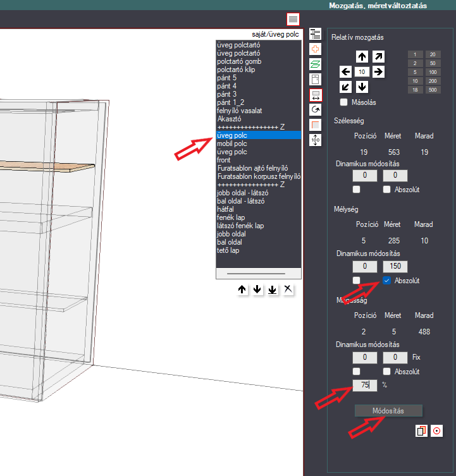Open the 100 height spacing tool
Viewport: 456px width, 476px height.
click(x=316, y=140)
